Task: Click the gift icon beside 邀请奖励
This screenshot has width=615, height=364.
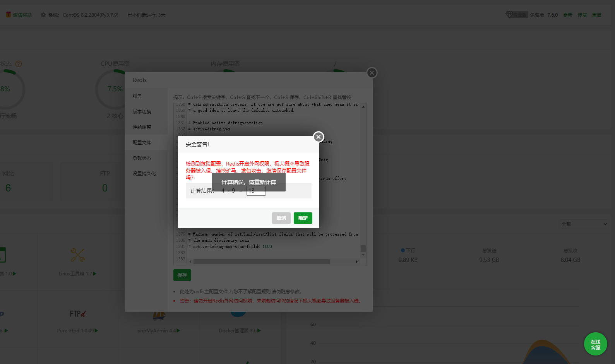Action: [8, 15]
